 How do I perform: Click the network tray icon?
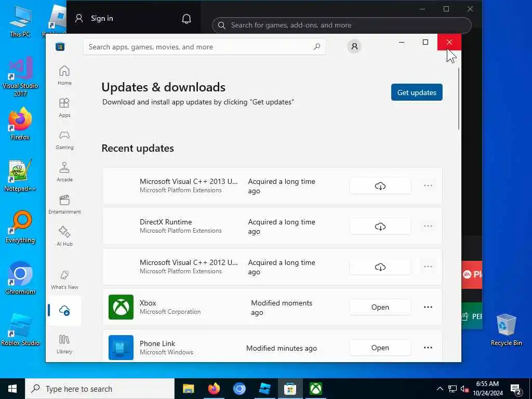pos(453,389)
